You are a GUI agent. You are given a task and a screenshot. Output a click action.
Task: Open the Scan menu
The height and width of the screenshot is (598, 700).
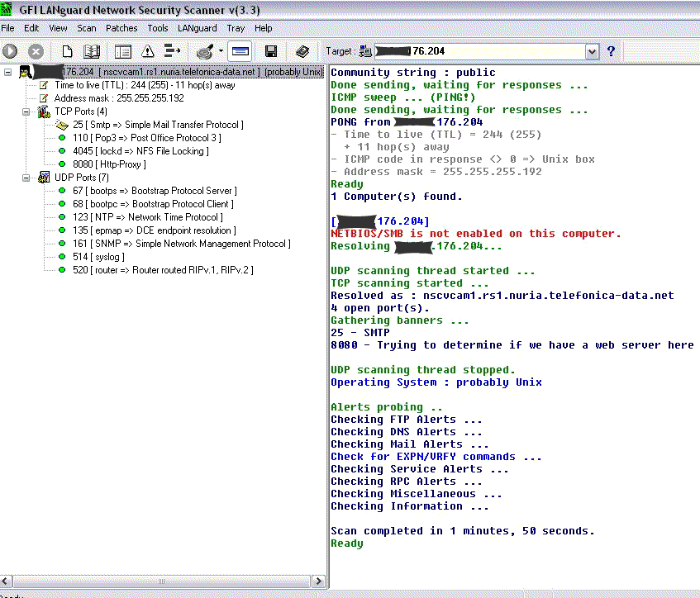click(87, 28)
